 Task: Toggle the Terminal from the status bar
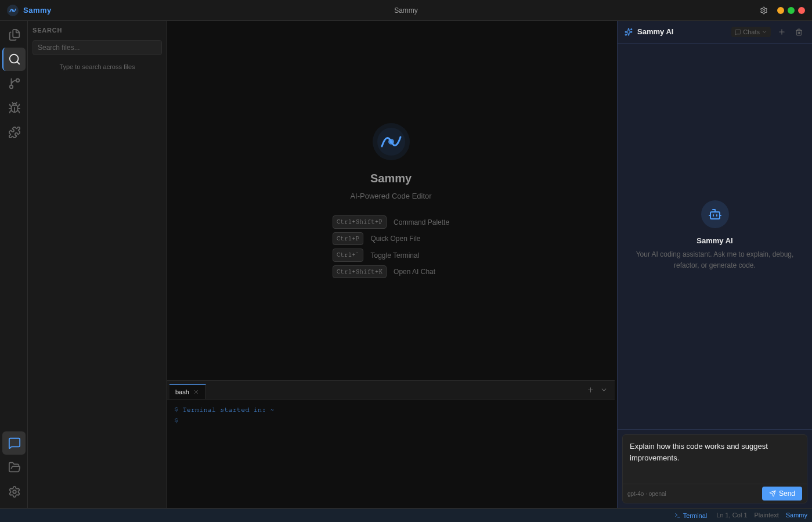pyautogui.click(x=691, y=515)
